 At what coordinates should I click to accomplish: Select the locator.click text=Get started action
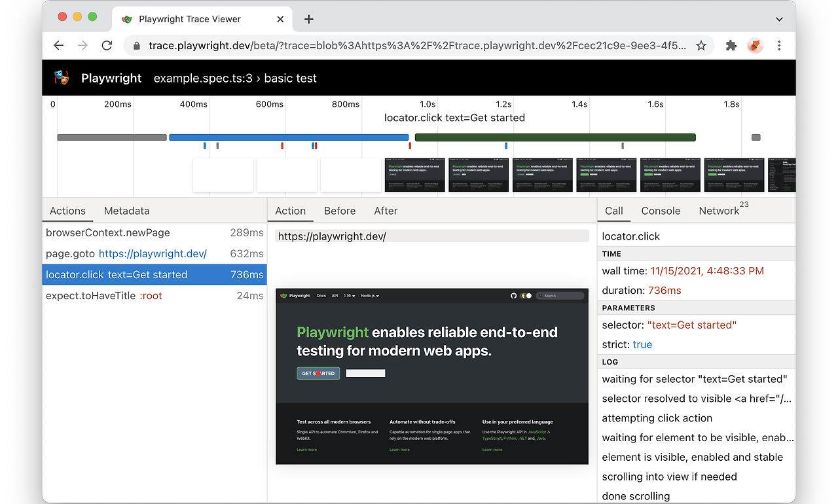tap(155, 275)
